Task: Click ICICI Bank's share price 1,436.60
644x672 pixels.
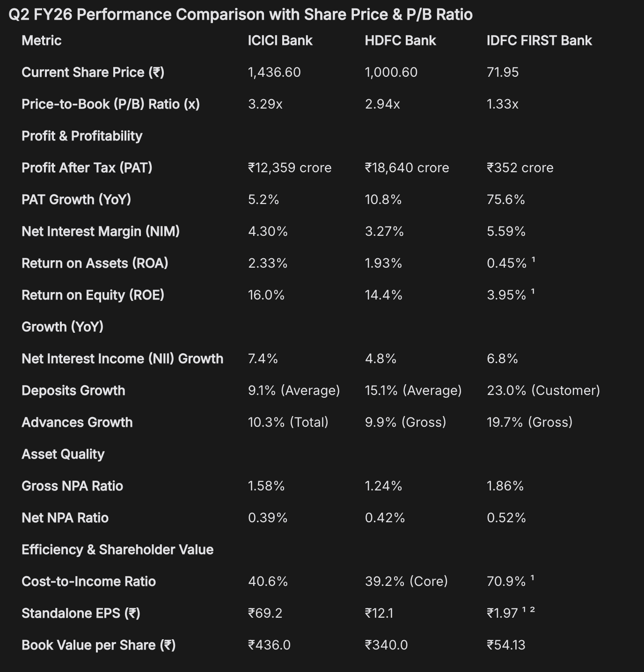Action: point(274,73)
